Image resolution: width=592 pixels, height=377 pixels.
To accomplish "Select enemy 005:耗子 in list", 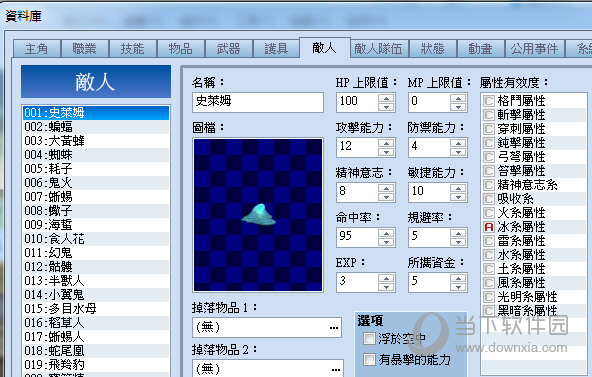I will pyautogui.click(x=96, y=169).
